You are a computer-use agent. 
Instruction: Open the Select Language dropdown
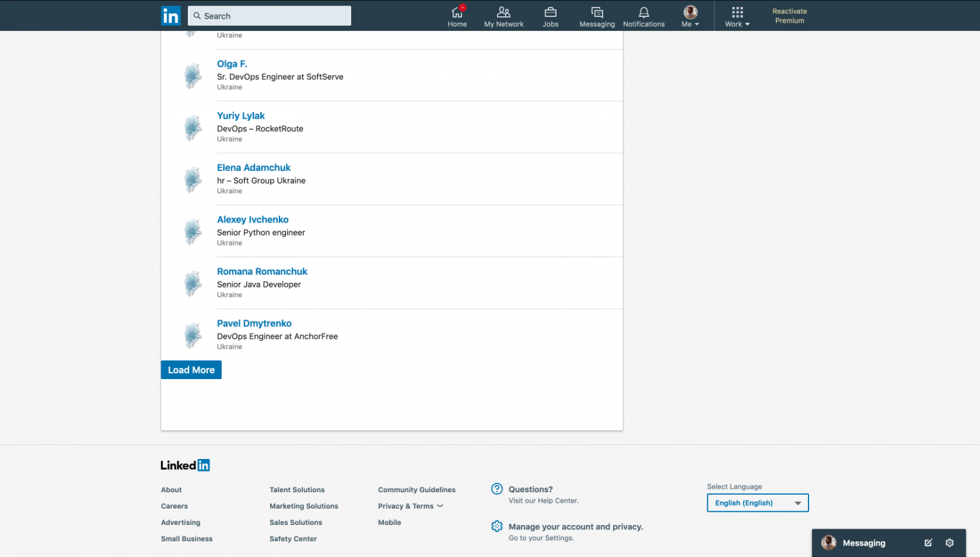[758, 503]
